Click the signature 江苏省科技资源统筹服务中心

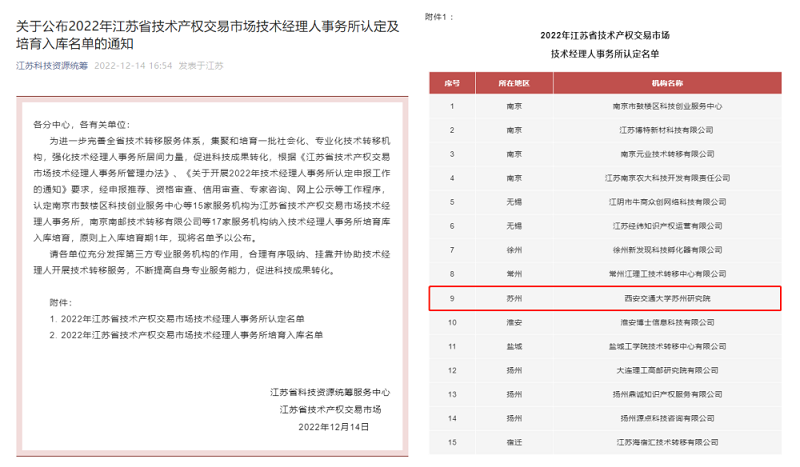click(330, 392)
